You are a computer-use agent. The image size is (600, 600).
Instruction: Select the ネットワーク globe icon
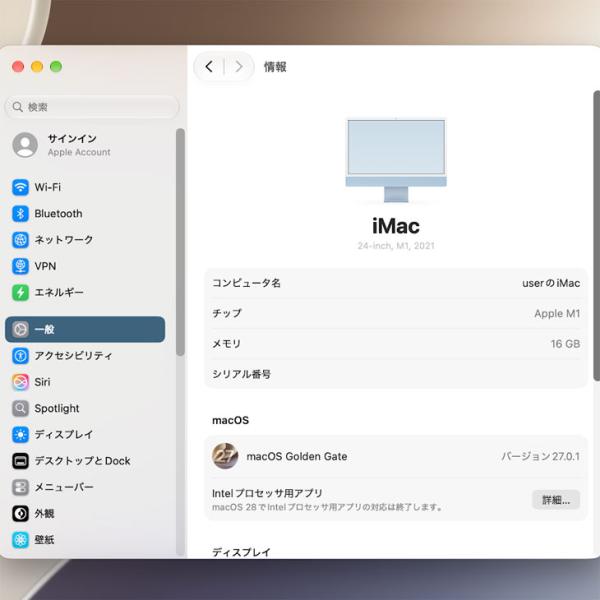(20, 240)
